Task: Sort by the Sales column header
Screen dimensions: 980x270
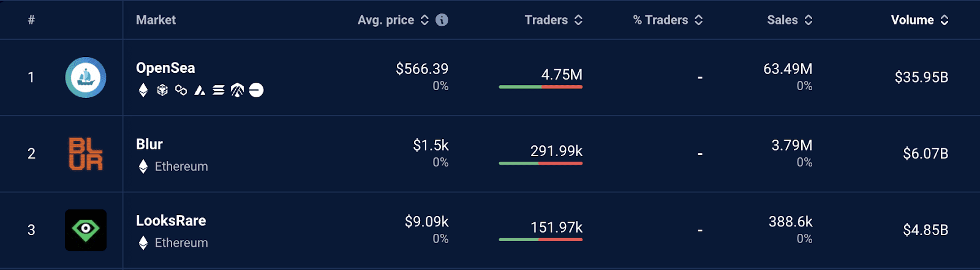Action: (790, 20)
